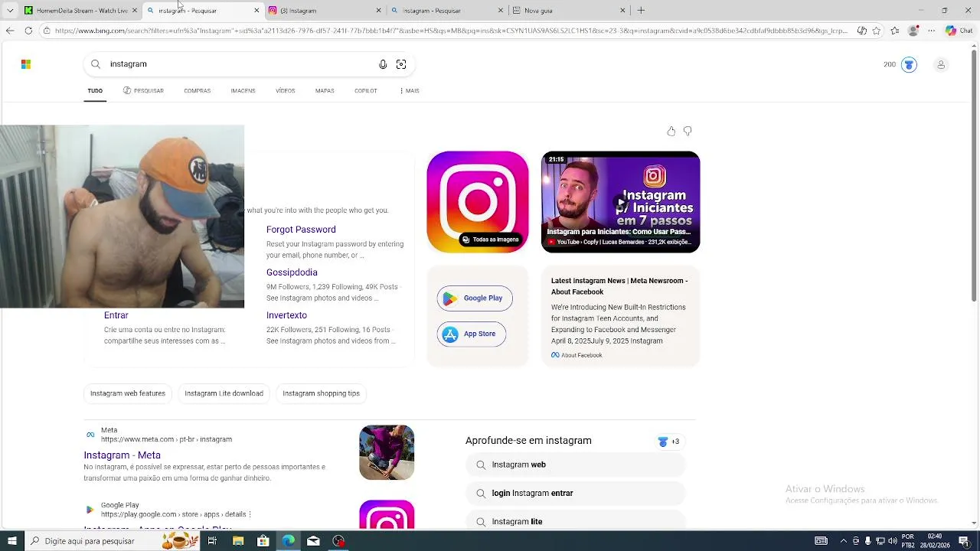The width and height of the screenshot is (980, 551).
Task: Select Instagram lite suggested search
Action: pos(575,521)
